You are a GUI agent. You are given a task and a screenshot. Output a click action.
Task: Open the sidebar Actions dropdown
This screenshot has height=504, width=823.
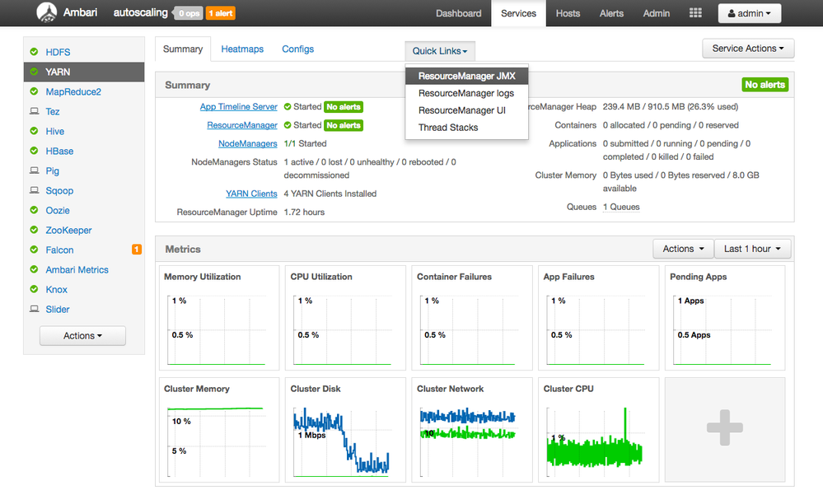tap(82, 336)
